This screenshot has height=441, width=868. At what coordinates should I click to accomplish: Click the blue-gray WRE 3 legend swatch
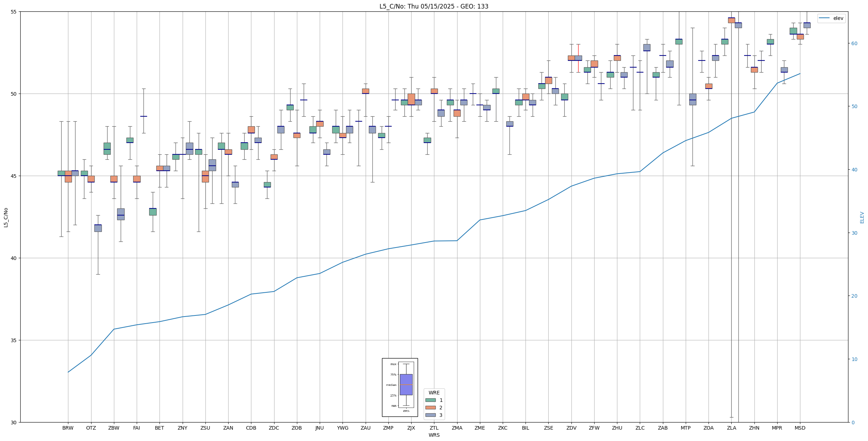point(430,415)
